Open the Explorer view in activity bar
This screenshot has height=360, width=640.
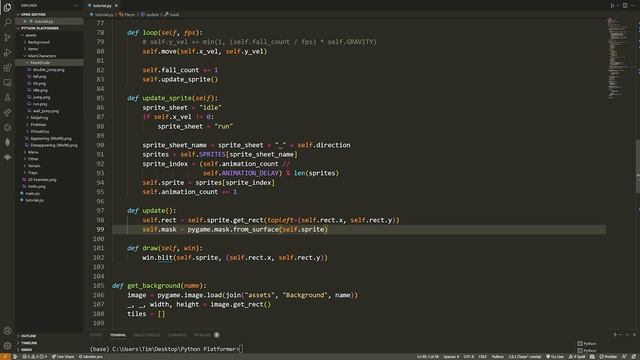point(7,7)
